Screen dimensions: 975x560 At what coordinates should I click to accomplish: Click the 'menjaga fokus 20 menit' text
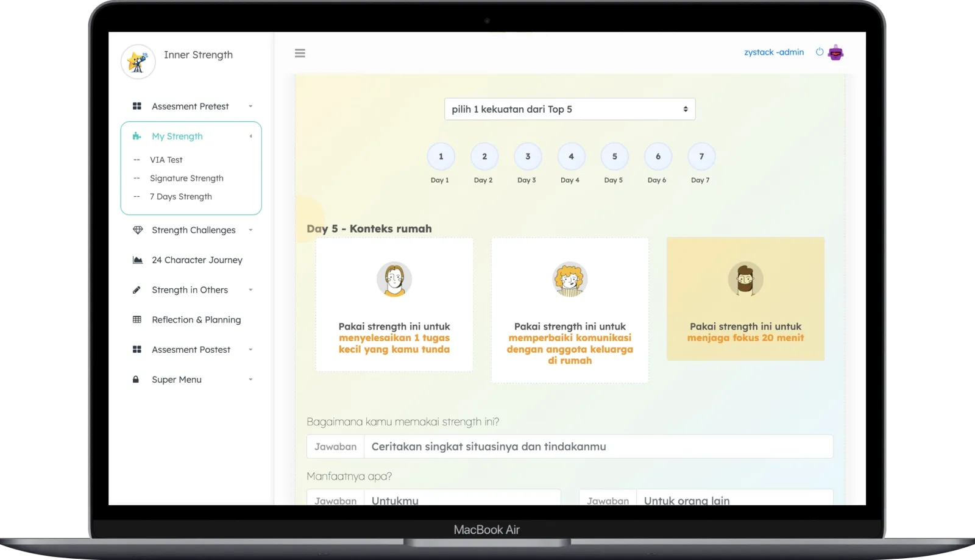click(x=745, y=338)
